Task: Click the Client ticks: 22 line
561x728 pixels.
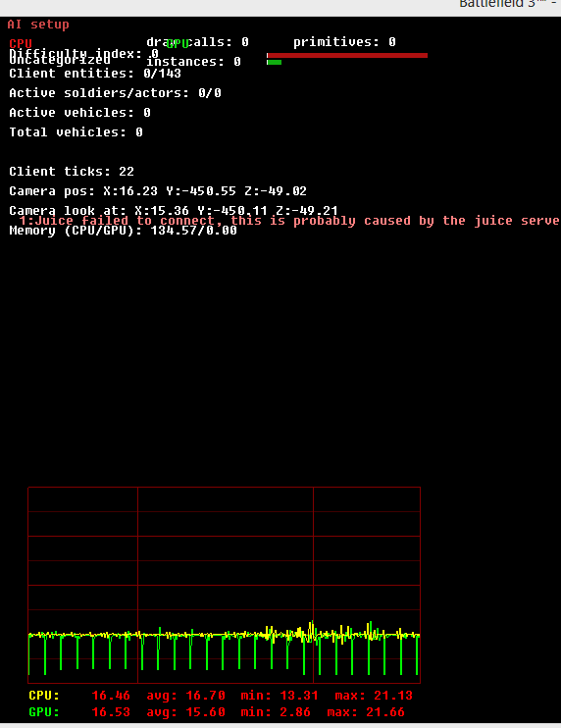Action: (x=72, y=172)
